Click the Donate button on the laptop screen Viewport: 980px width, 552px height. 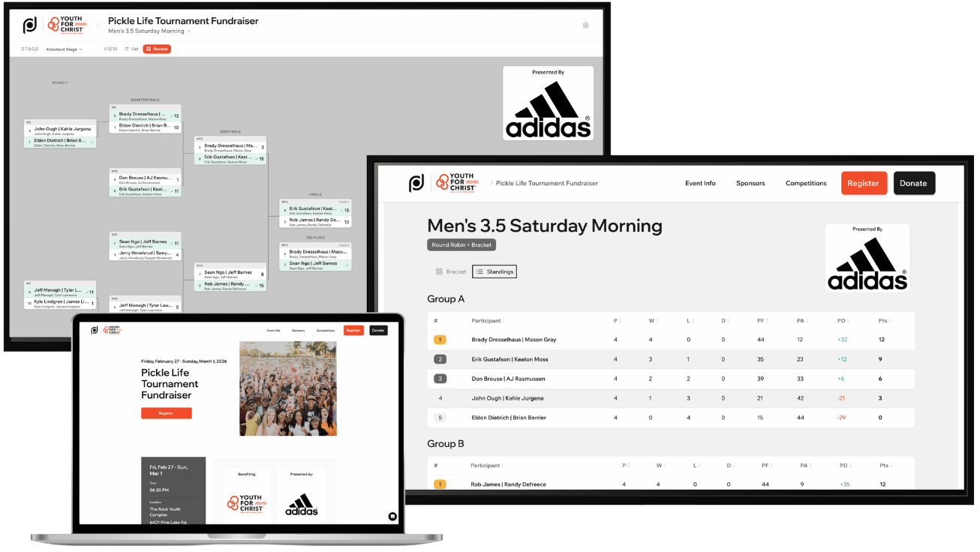378,330
